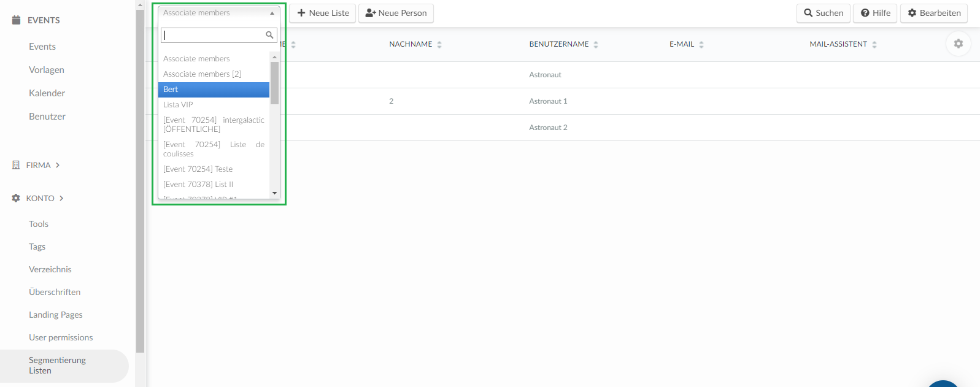Sort by MAIL-ASSISTENT column arrows
Image resolution: width=980 pixels, height=387 pixels.
[874, 44]
